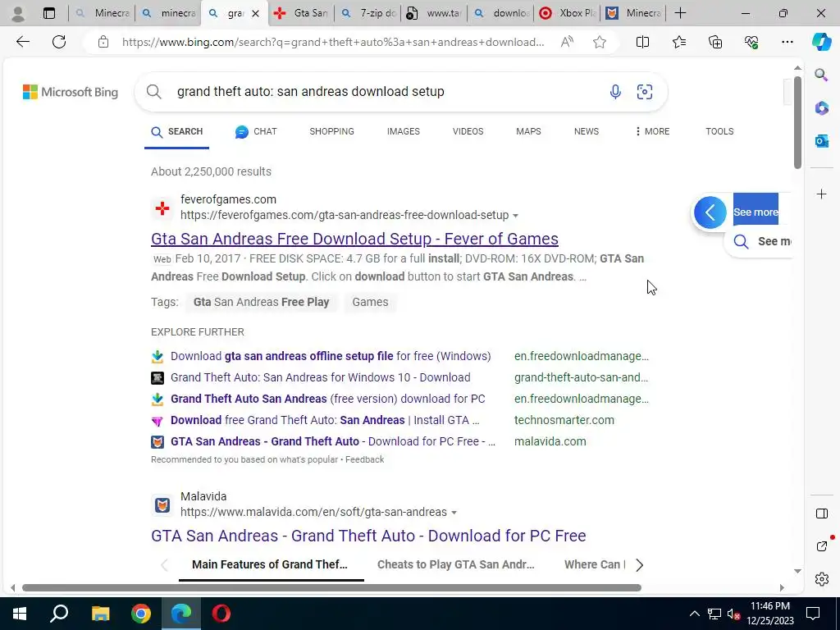Select Cheats to Play GTA San Andr tab

455,564
